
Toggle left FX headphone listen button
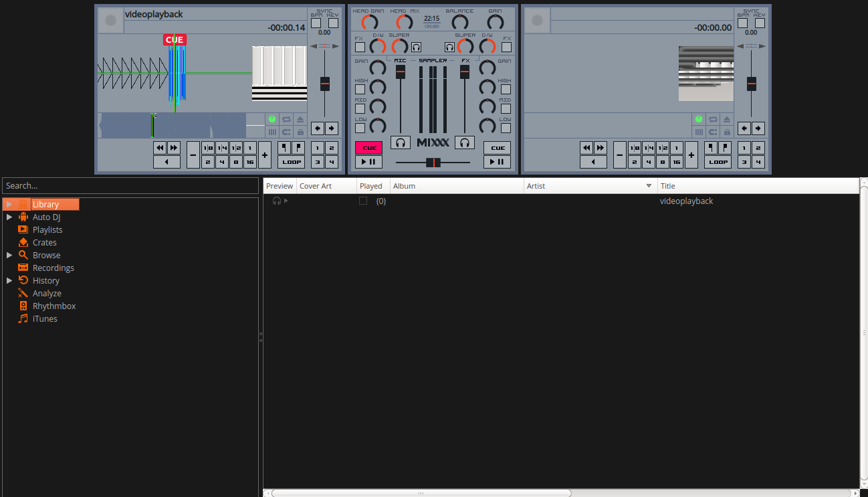[x=416, y=47]
